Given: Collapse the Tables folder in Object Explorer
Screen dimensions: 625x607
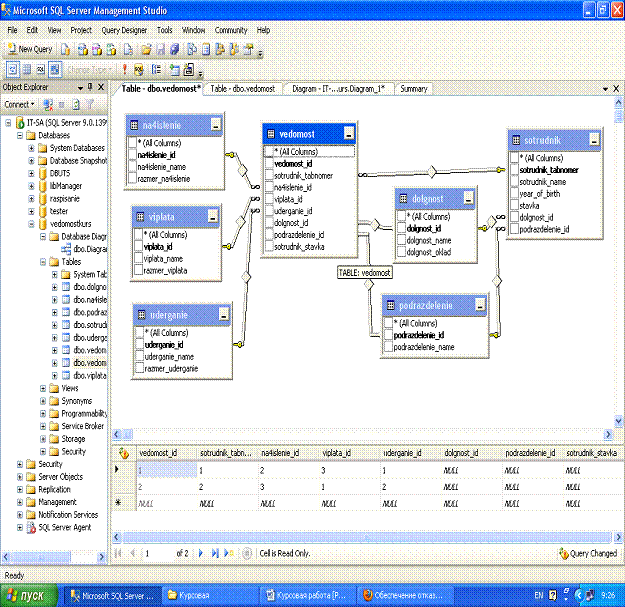Looking at the screenshot, I should pyautogui.click(x=43, y=261).
